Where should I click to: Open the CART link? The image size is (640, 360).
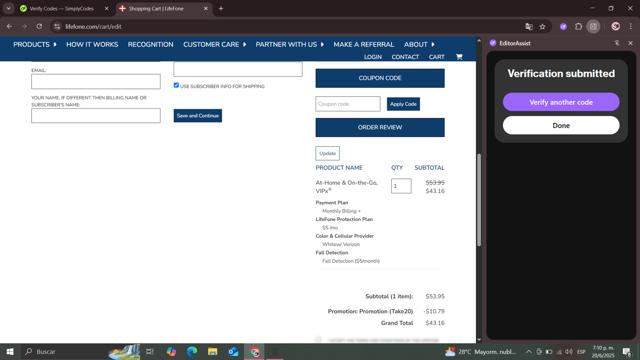(436, 57)
